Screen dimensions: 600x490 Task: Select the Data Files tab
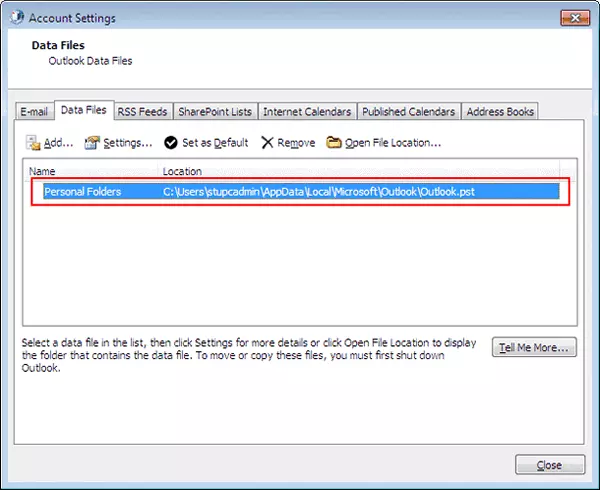84,110
